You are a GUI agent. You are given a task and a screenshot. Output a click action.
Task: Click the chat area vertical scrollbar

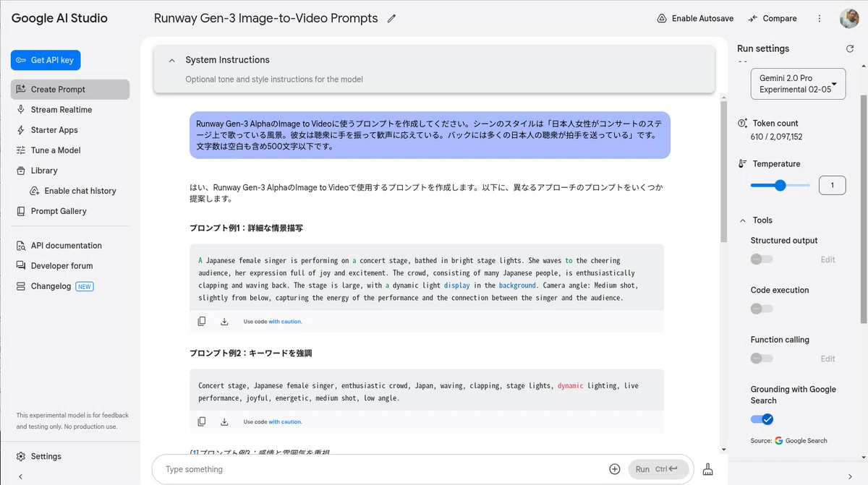[723, 171]
